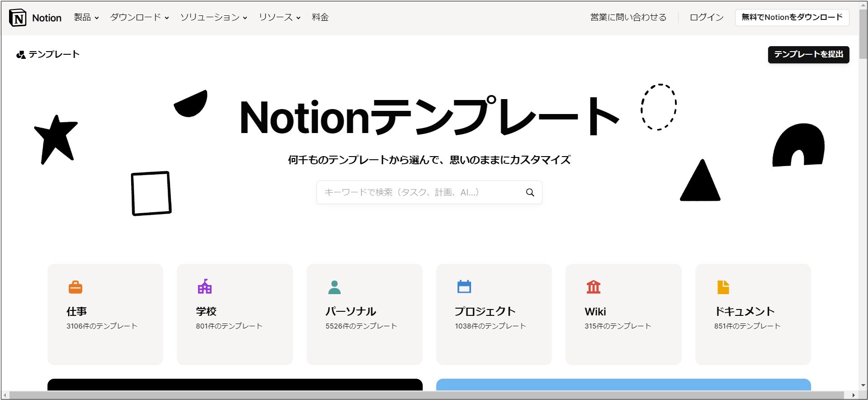This screenshot has width=868, height=400.
Task: Click the purple school 学校 icon
Action: coord(204,287)
